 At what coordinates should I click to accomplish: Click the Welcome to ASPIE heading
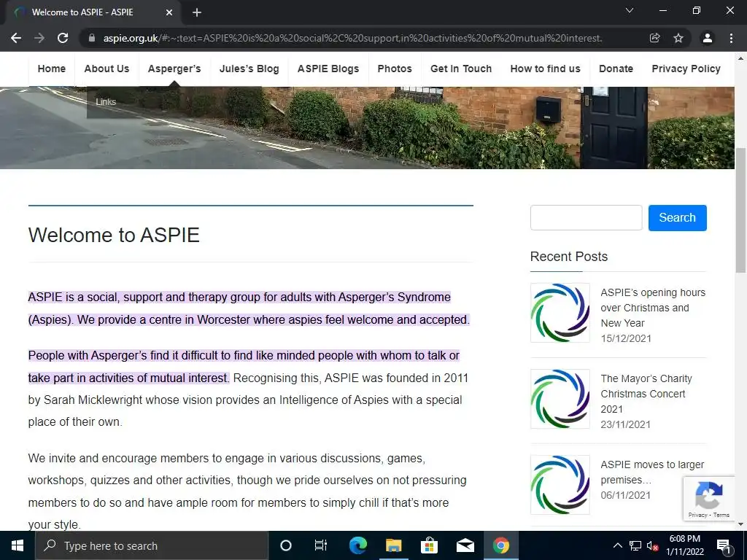tap(114, 236)
